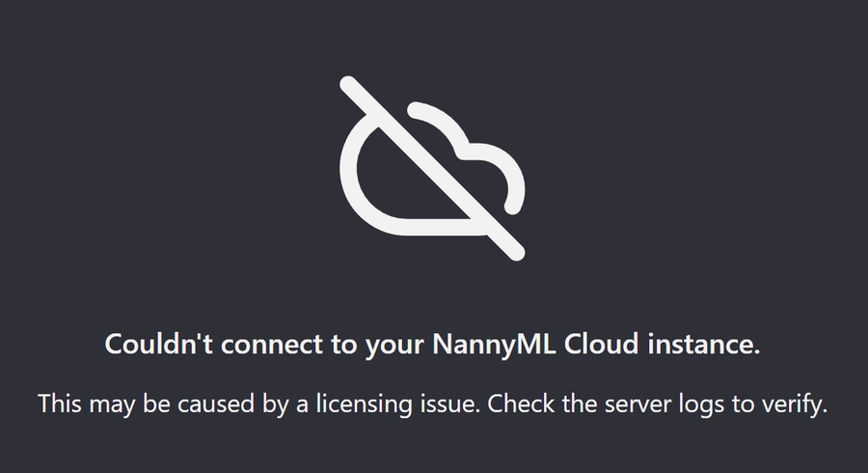Click the bottom-right end of the slash line
This screenshot has height=473, width=868.
coord(516,251)
